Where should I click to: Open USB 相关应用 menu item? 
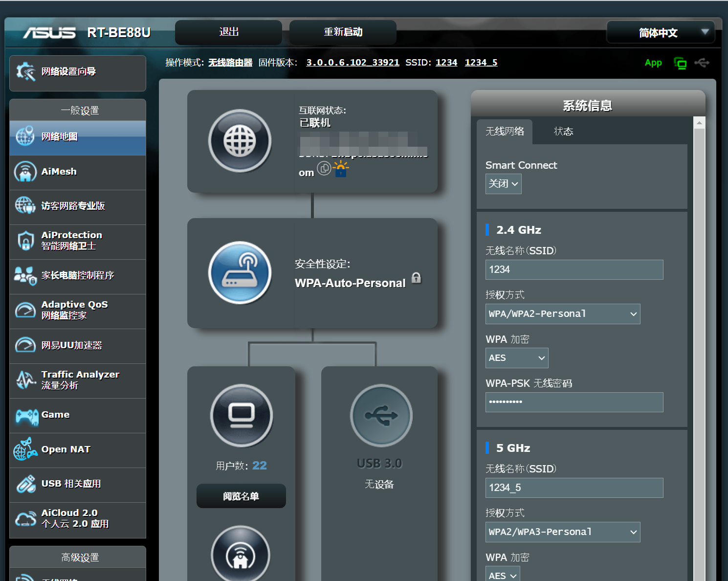point(78,485)
